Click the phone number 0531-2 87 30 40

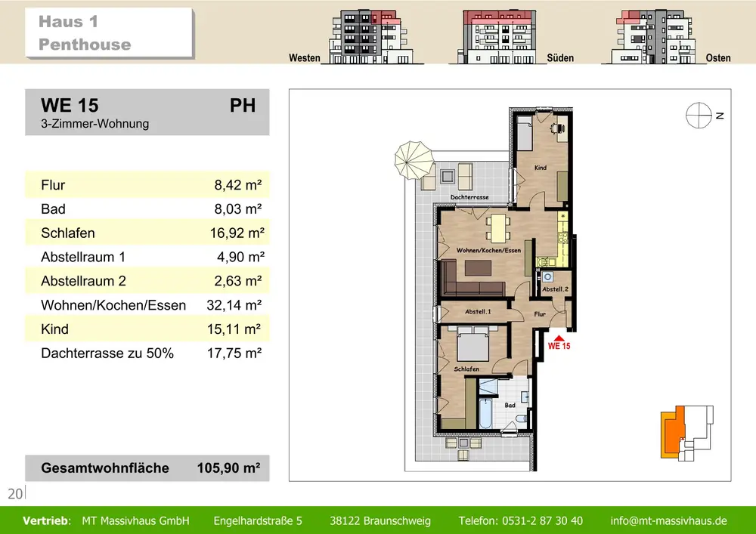520,520
